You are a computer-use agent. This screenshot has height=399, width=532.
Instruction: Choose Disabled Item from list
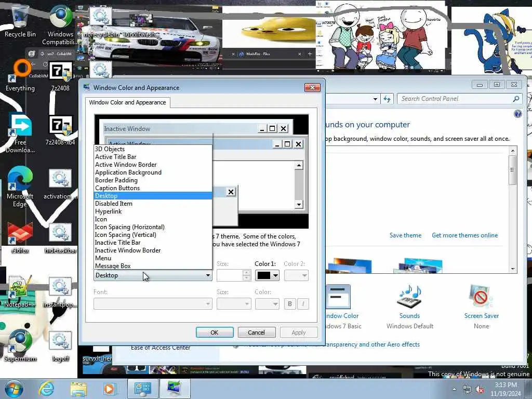[x=153, y=204]
